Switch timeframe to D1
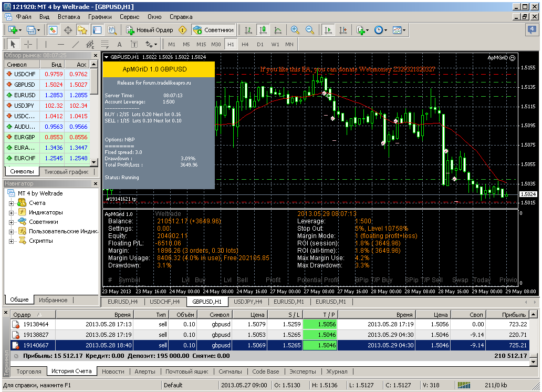The height and width of the screenshot is (392, 542). coord(260,44)
